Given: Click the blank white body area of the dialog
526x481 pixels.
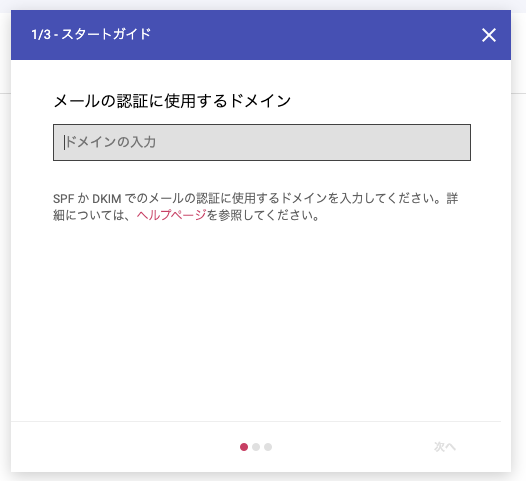Looking at the screenshot, I should (x=262, y=319).
